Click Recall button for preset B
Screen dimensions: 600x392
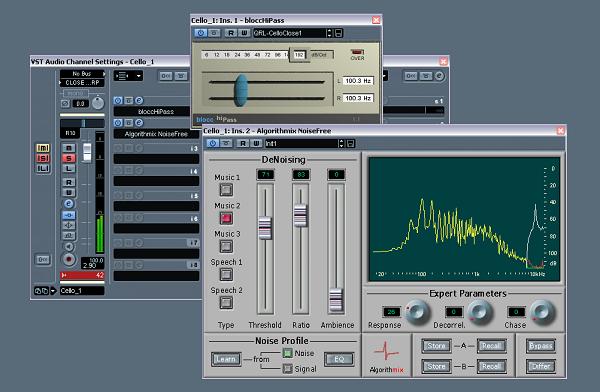(492, 366)
